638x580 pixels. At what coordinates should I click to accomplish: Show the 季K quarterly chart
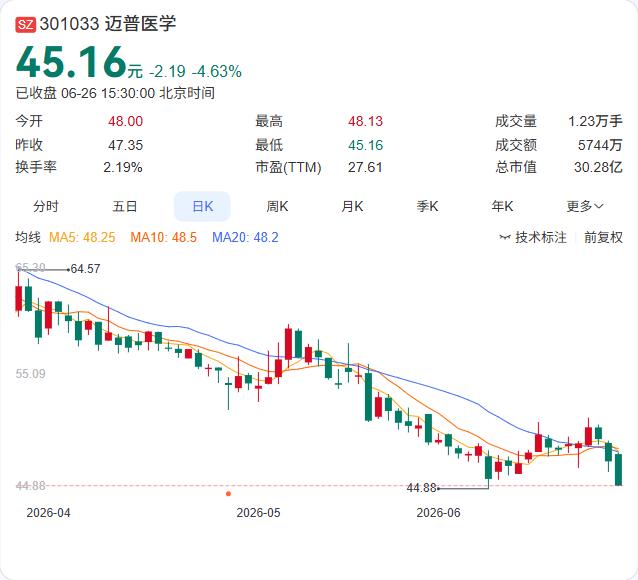(x=427, y=206)
